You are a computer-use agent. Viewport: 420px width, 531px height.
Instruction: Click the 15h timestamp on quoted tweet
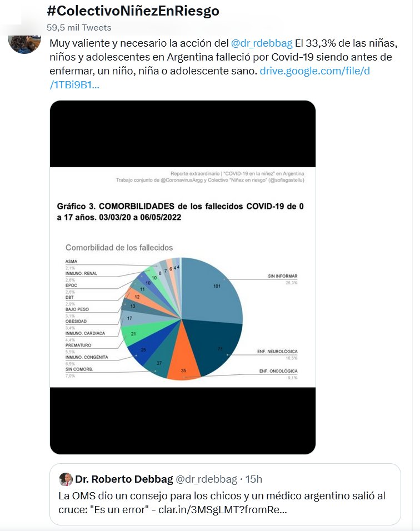[254, 479]
